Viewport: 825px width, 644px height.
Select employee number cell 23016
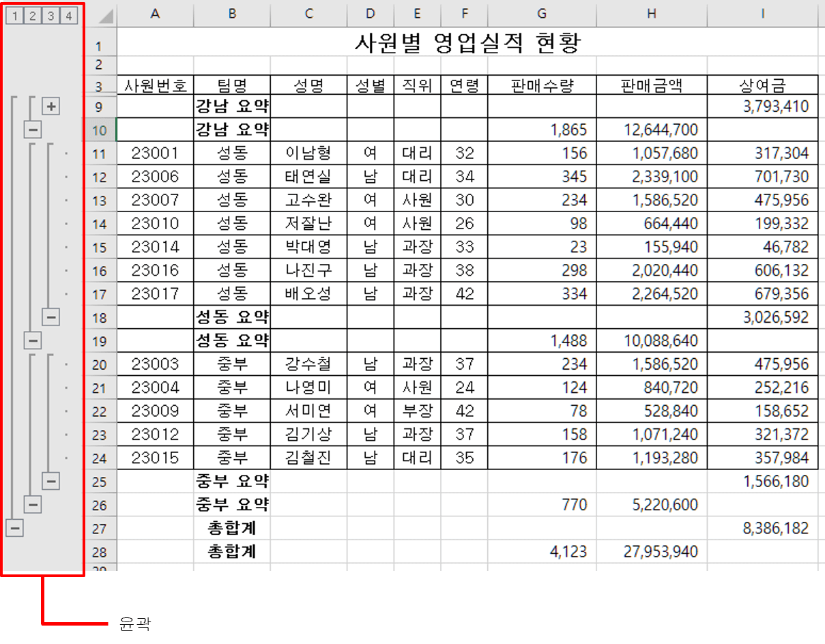point(155,270)
